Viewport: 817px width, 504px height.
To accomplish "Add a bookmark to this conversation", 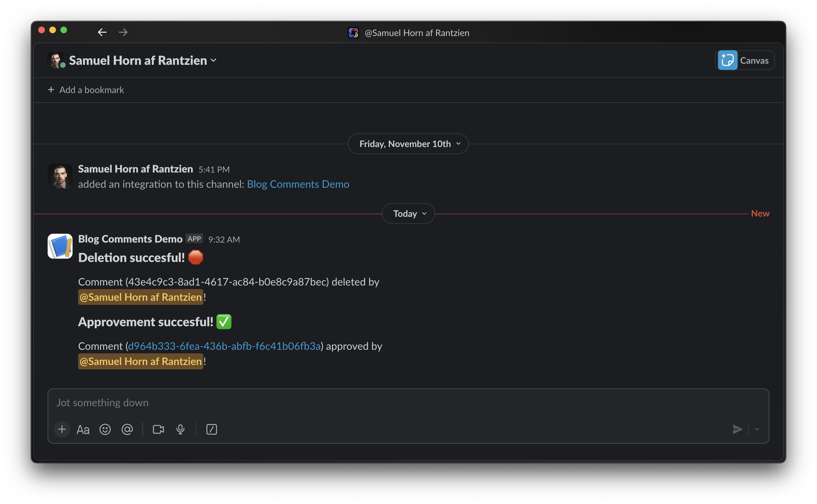I will click(x=86, y=90).
